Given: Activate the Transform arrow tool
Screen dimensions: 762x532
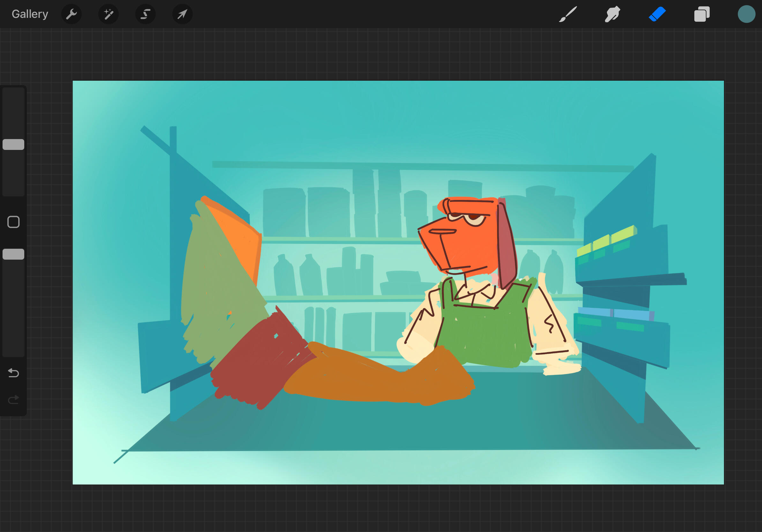Looking at the screenshot, I should [182, 14].
